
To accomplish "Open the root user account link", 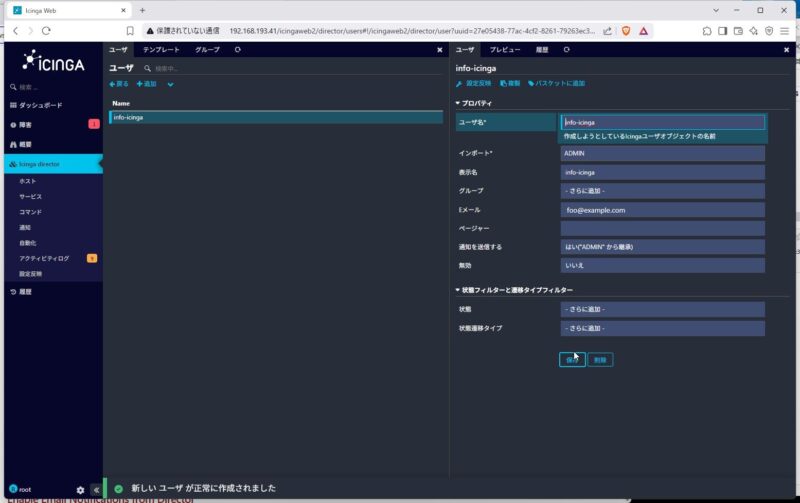I will coord(20,489).
